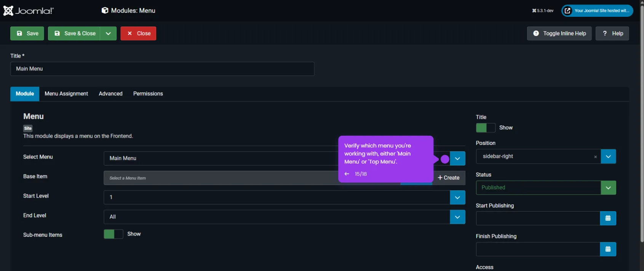Open Finish Publishing calendar picker
The image size is (644, 271).
click(x=608, y=249)
